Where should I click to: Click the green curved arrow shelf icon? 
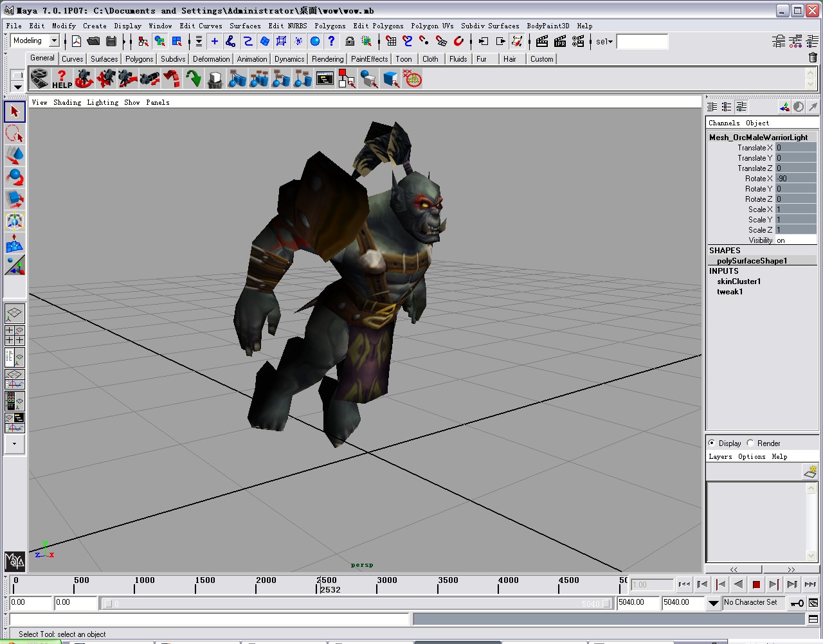193,79
